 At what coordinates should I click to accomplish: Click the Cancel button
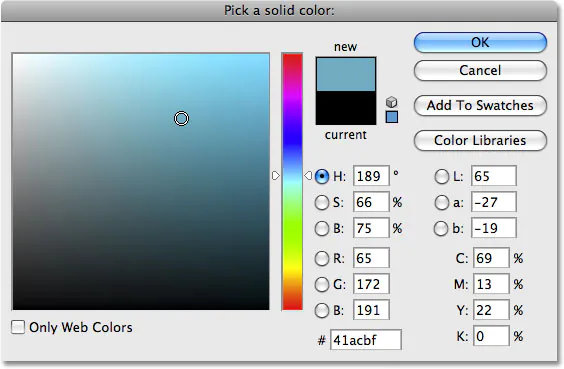click(x=480, y=70)
